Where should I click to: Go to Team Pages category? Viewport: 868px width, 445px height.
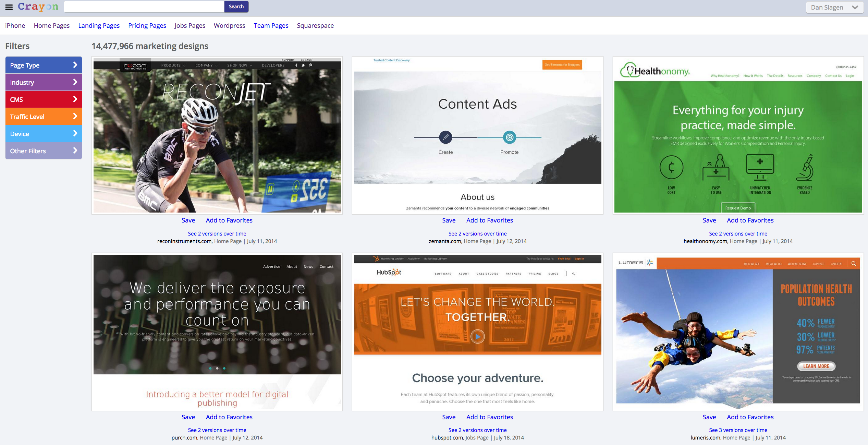[271, 25]
